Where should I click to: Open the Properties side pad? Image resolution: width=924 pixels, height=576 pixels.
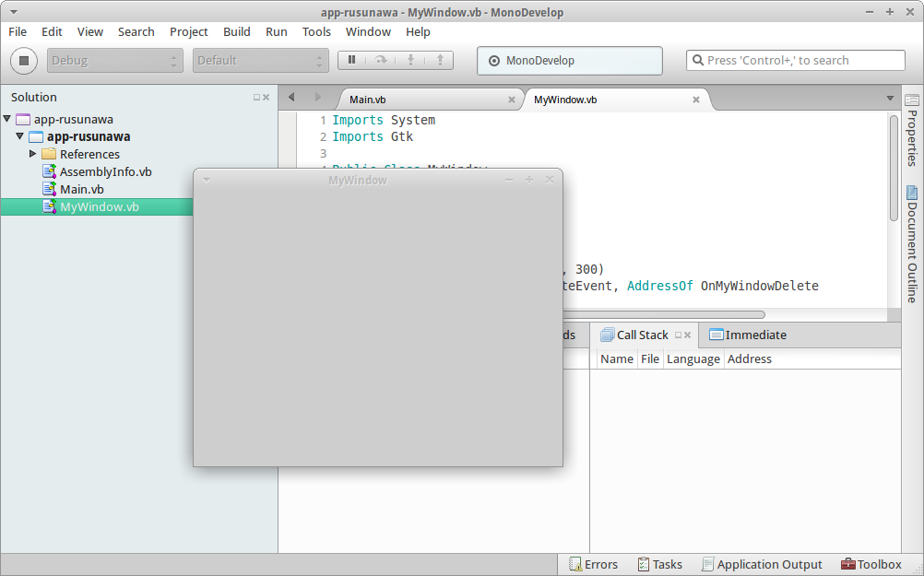coord(912,131)
